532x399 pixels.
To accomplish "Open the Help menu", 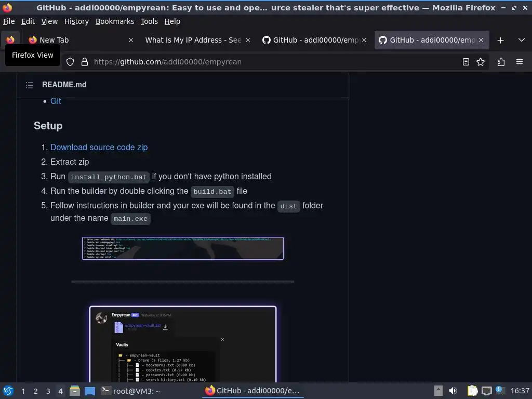I will point(172,21).
